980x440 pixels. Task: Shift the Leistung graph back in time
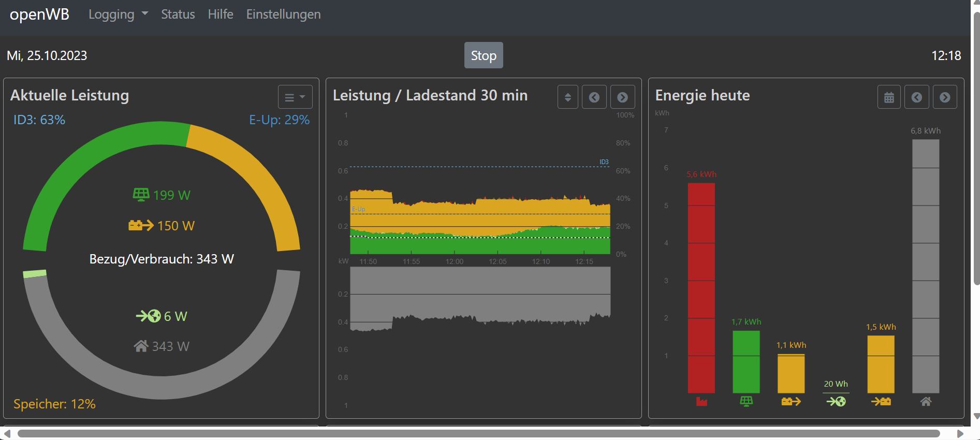pos(594,97)
